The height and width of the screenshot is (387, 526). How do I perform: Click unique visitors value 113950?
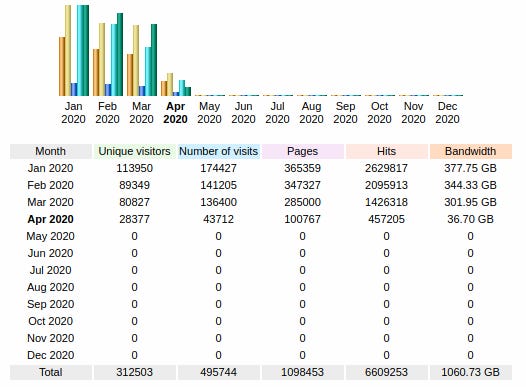pos(135,168)
